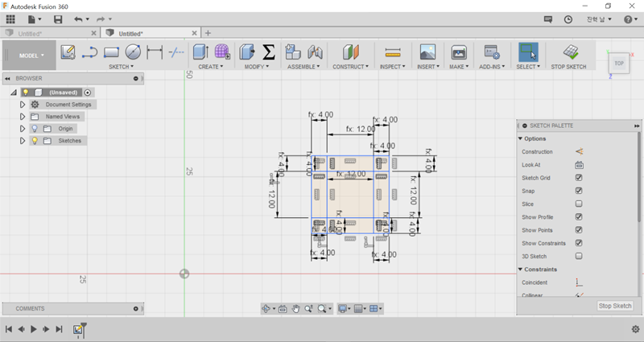
Task: Click the Look At icon in palette
Action: (x=579, y=165)
